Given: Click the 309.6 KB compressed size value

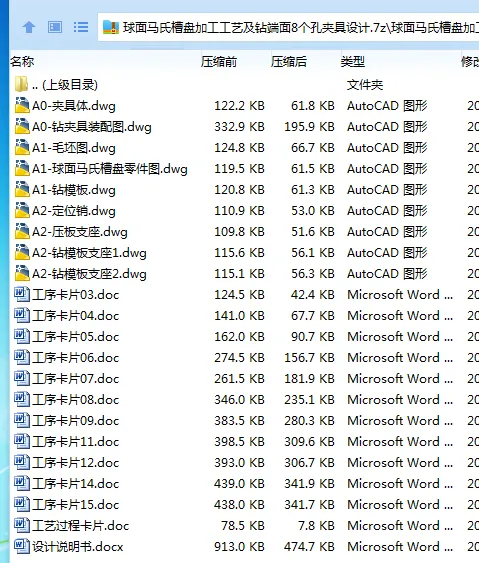Looking at the screenshot, I should (310, 442).
